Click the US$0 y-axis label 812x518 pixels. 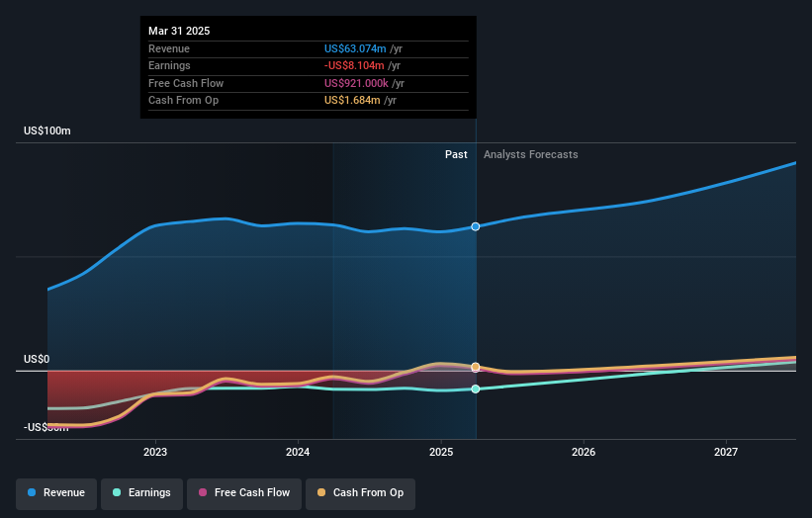(37, 359)
